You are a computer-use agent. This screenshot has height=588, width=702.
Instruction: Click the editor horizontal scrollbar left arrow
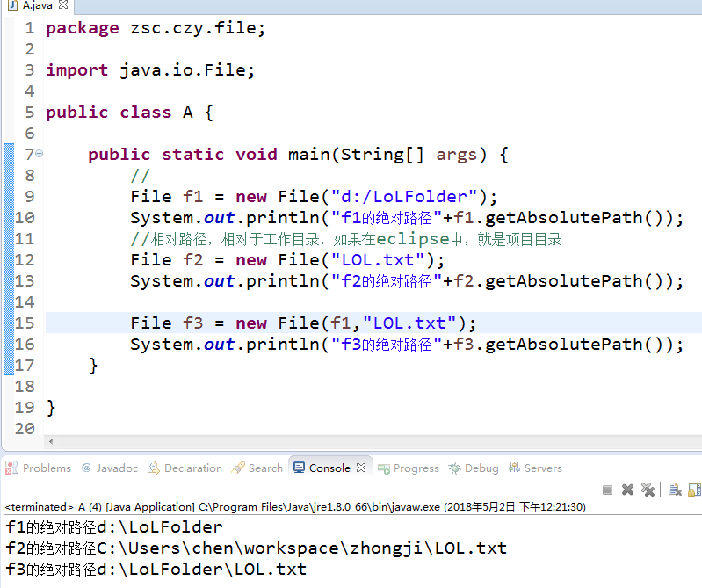point(51,441)
